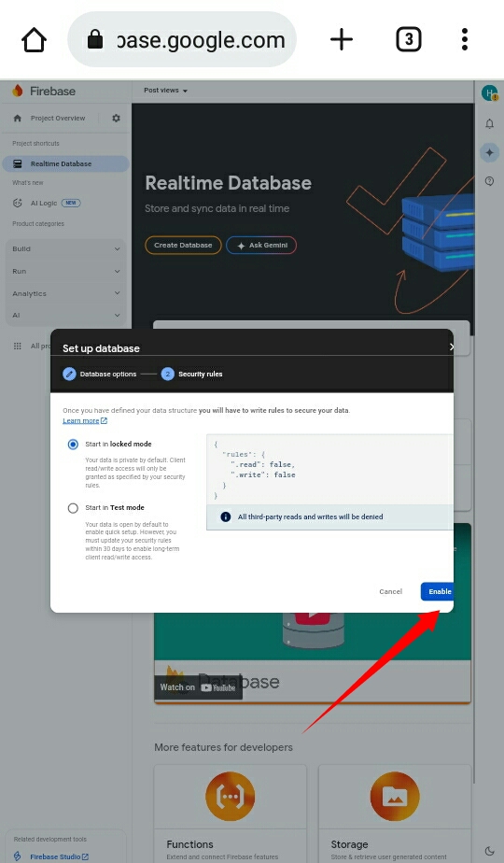Click Create Database button
Image resolution: width=504 pixels, height=863 pixels.
click(183, 245)
